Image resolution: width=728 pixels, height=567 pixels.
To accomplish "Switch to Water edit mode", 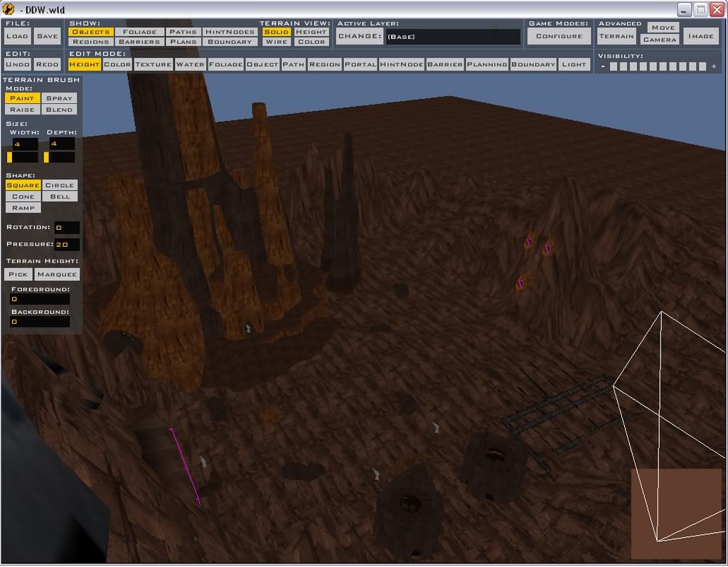I will (191, 65).
